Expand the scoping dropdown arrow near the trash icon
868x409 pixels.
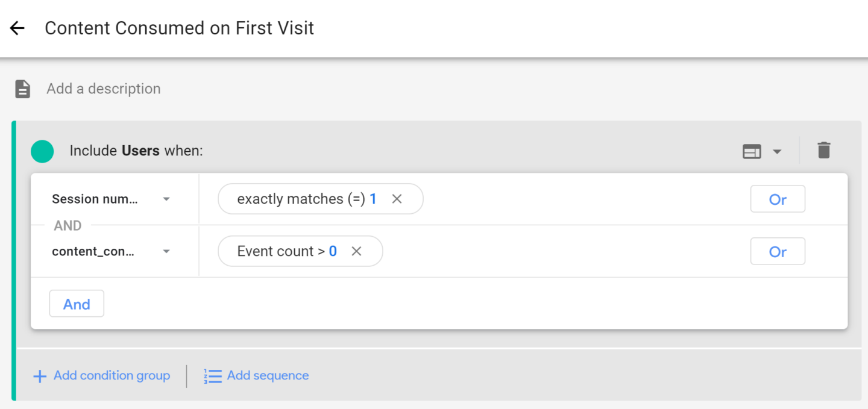777,151
